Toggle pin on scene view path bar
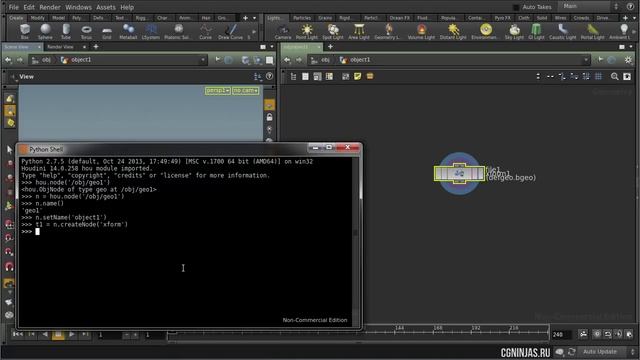Screen dimensions: 640x360 (x=218, y=60)
